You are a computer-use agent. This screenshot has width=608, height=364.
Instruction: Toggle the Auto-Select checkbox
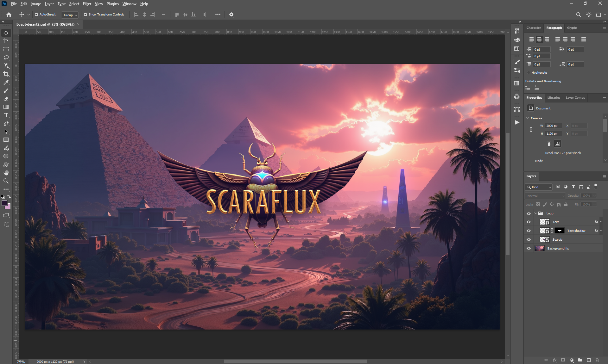(36, 14)
